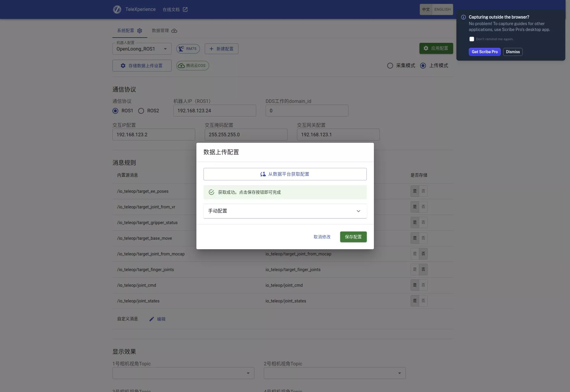Switch language to 中文

click(426, 9)
